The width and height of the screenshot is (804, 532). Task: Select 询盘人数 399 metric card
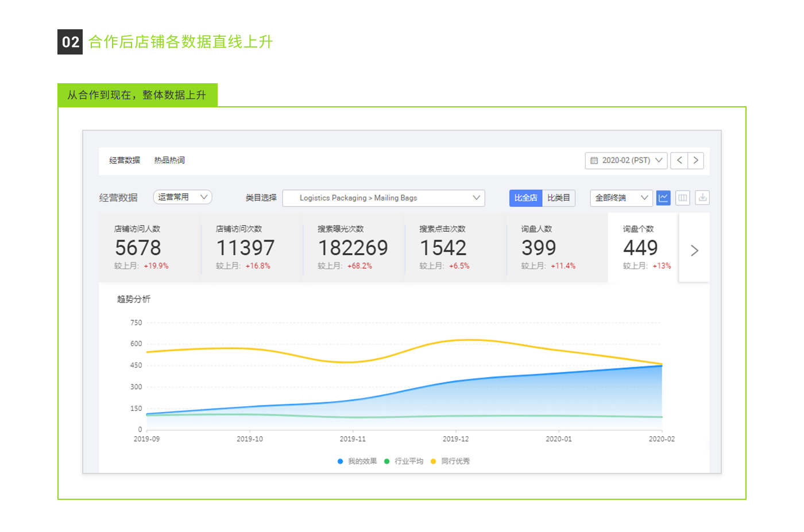click(x=557, y=247)
